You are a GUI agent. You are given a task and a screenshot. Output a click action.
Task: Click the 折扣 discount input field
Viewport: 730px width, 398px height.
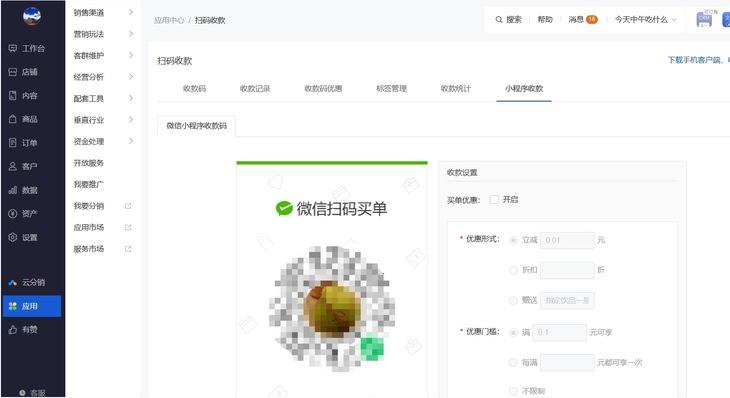click(x=567, y=270)
